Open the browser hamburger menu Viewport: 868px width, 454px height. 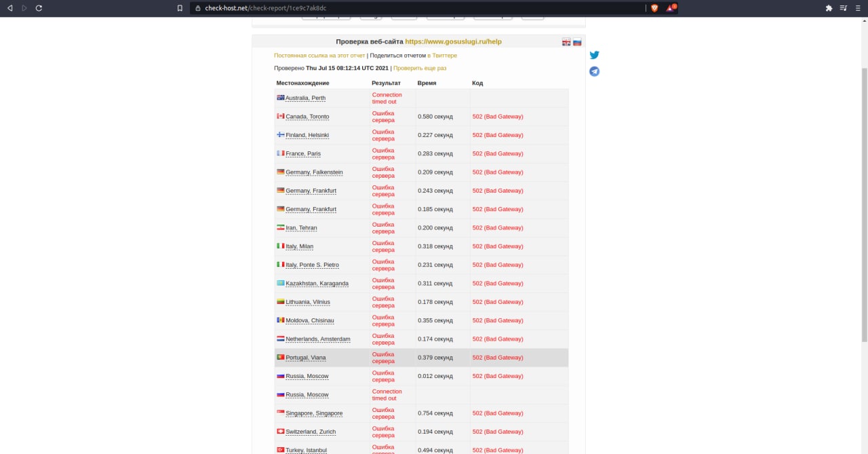tap(859, 8)
